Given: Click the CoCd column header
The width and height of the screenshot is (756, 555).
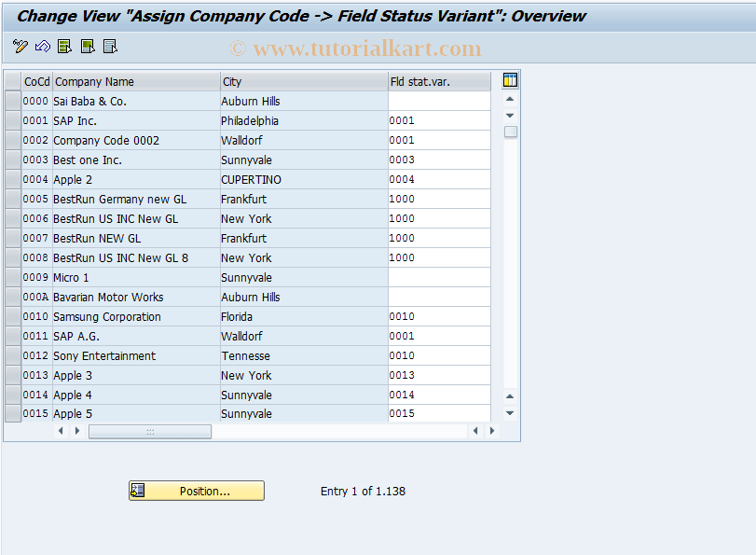Looking at the screenshot, I should (x=36, y=81).
